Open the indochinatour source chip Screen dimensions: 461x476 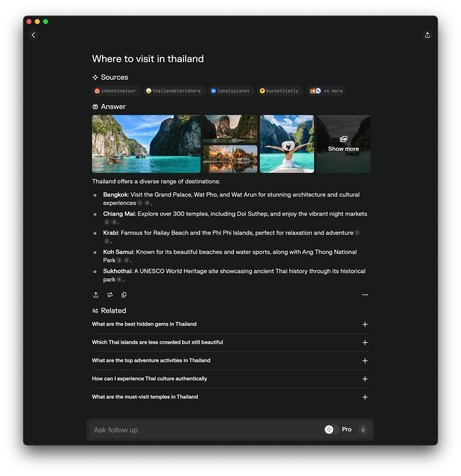pyautogui.click(x=116, y=91)
